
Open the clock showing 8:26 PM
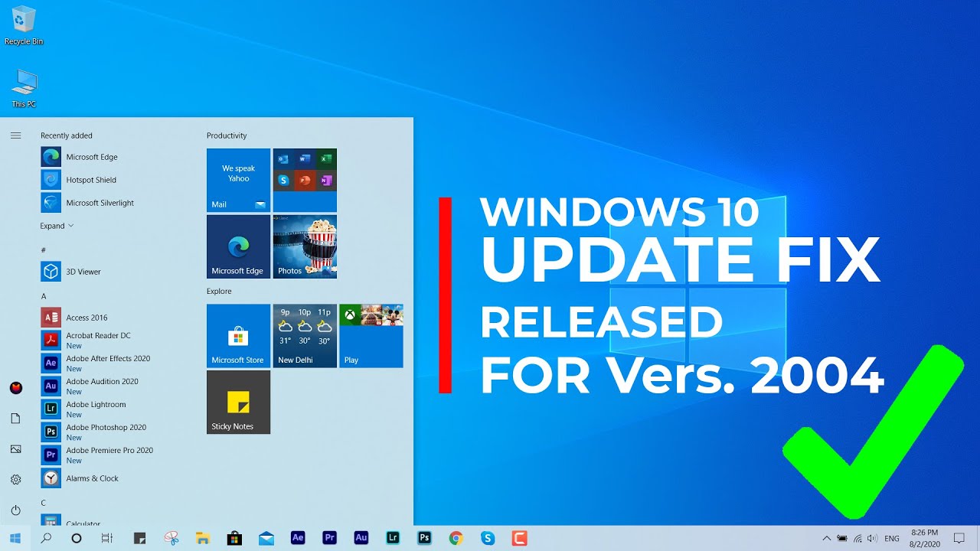pos(925,538)
